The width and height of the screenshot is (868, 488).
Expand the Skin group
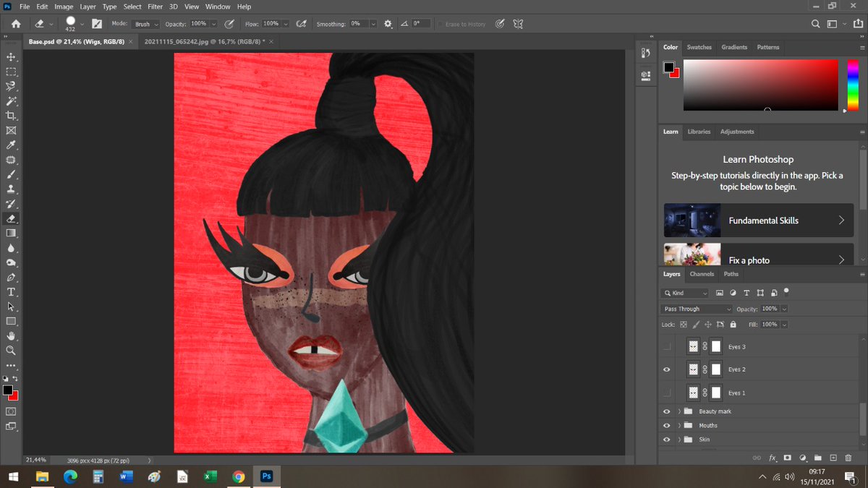[679, 440]
